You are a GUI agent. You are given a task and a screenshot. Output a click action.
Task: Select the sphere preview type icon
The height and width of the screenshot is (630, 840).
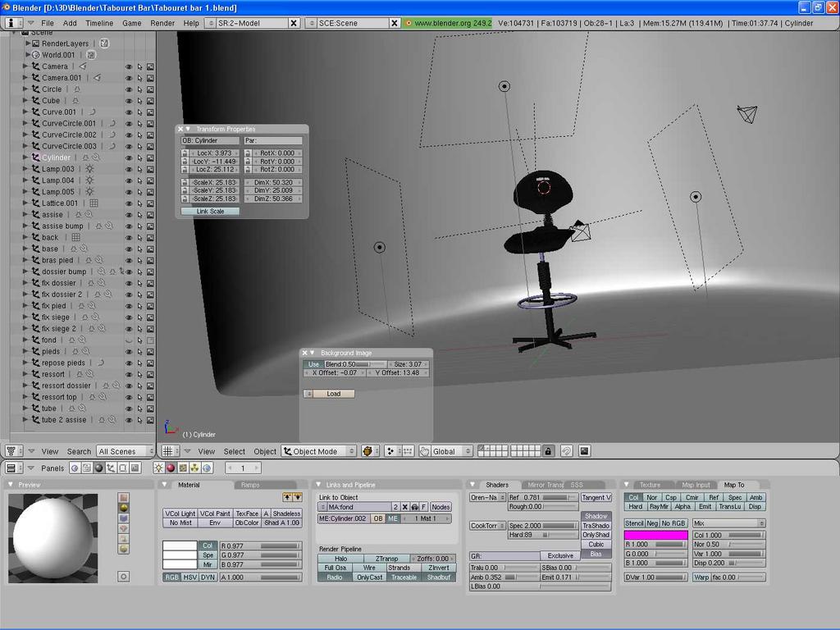tap(124, 508)
